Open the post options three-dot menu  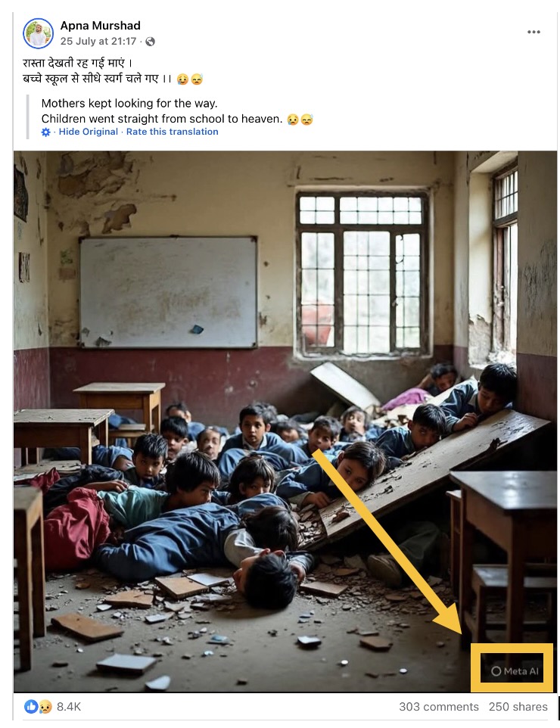534,32
